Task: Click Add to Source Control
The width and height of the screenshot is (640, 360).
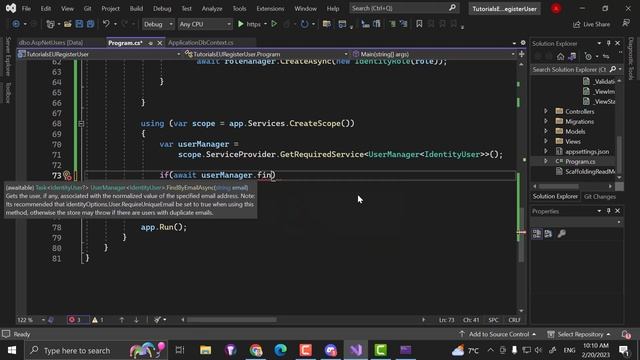Action: pyautogui.click(x=498, y=334)
